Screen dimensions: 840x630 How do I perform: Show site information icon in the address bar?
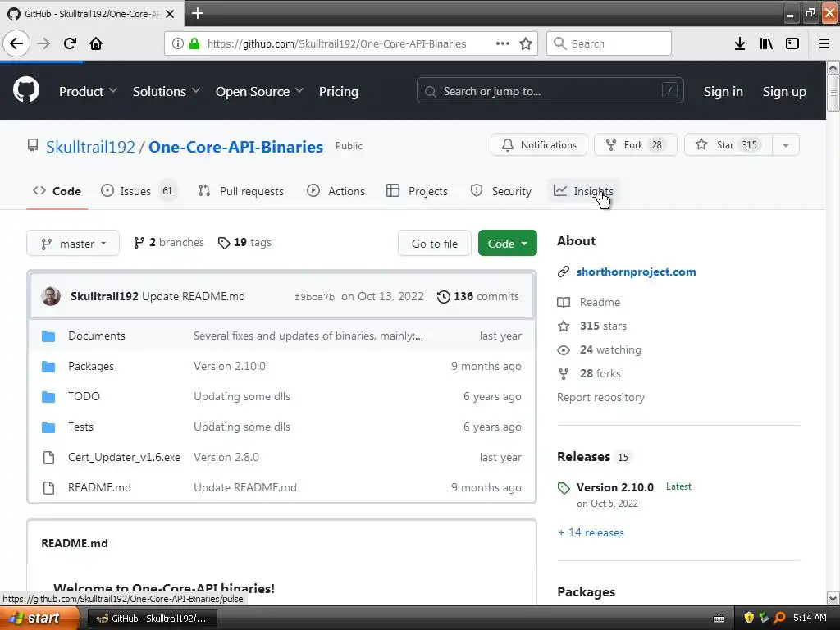pos(177,43)
